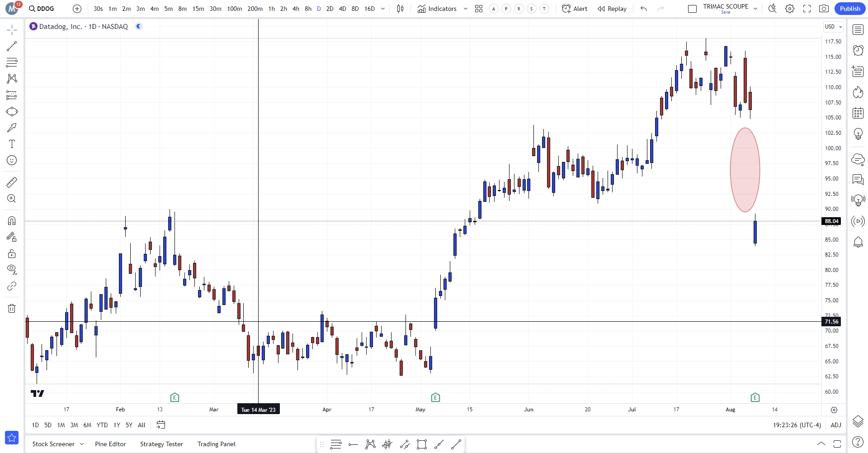Screen dimensions: 868x453
Task: Open timezone 19:23:26 (UTC-4) menu
Action: pyautogui.click(x=797, y=425)
